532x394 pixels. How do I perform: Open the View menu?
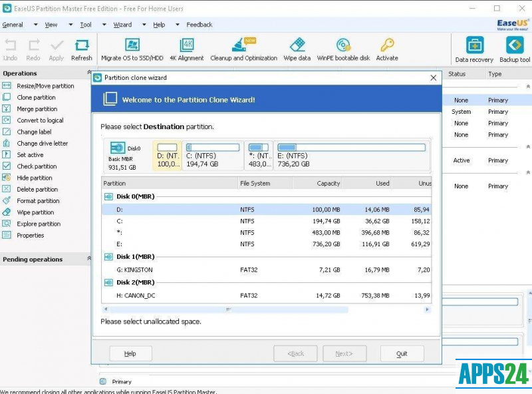[51, 25]
